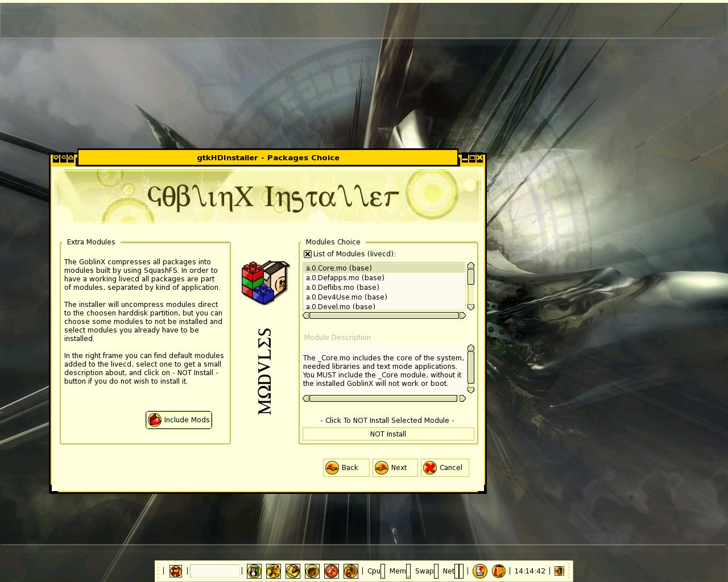Click the empty command input field on the panel
728x582 pixels.
click(215, 571)
